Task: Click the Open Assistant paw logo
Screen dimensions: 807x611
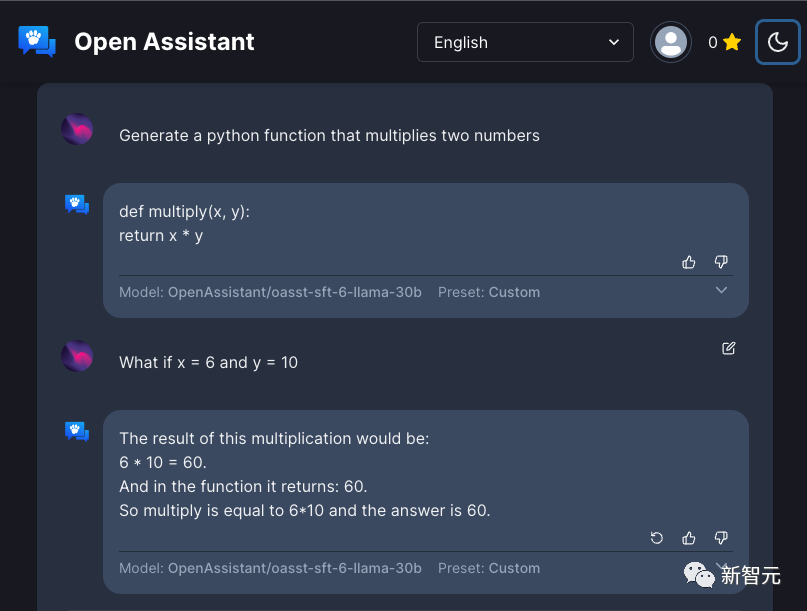Action: pos(37,41)
